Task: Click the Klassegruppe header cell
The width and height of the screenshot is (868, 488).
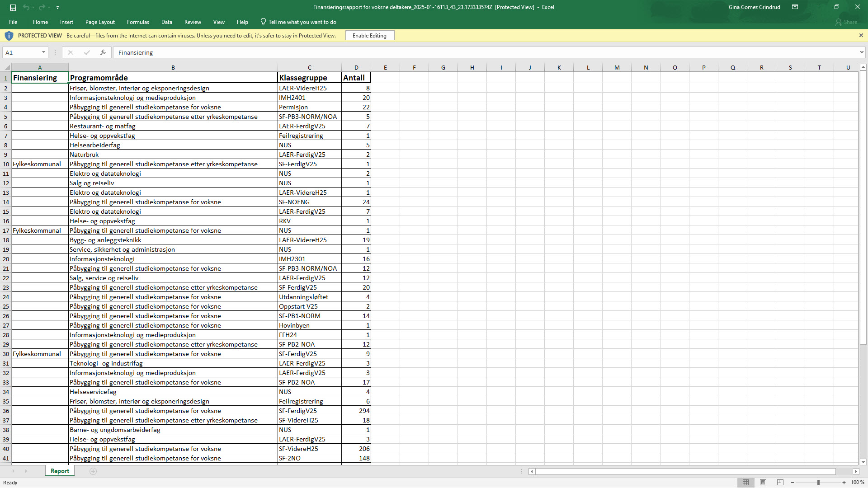Action: (310, 78)
